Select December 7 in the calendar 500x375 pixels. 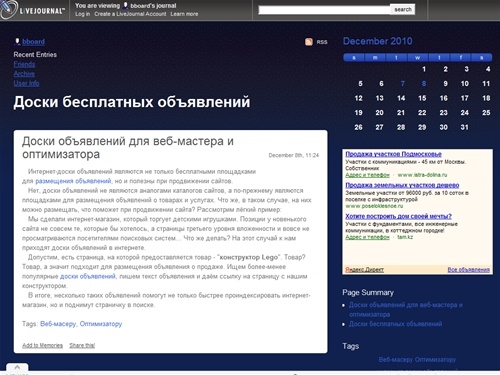click(402, 83)
